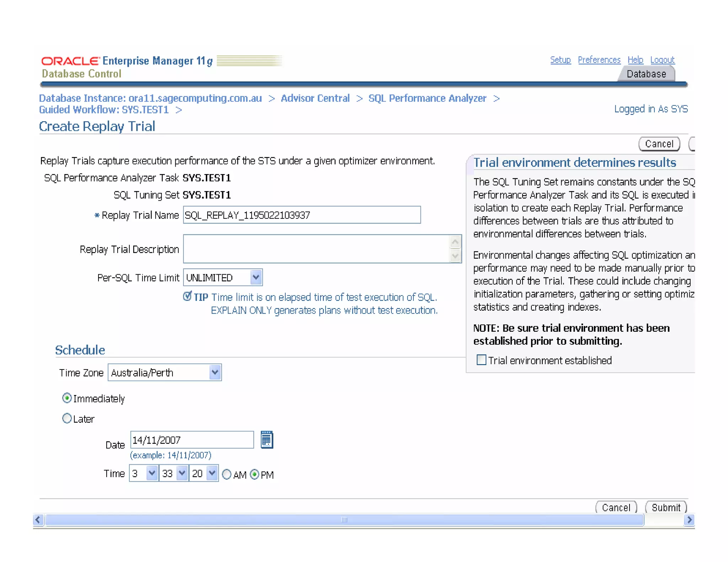Select the Immediately schedule option
This screenshot has width=728, height=562.
(67, 398)
